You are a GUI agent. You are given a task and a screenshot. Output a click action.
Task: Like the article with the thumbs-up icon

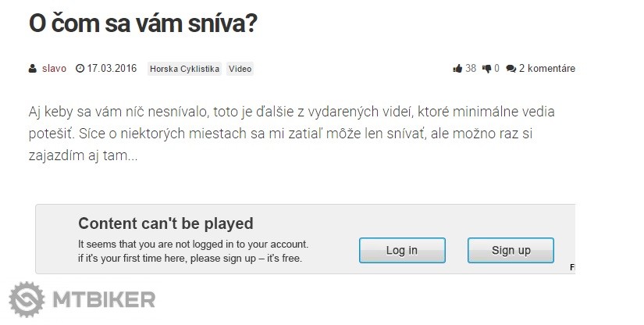click(457, 69)
